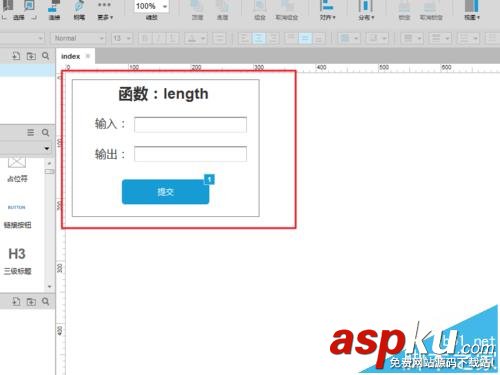Toggle underline text formatting
The height and width of the screenshot is (375, 500).
pos(172,38)
